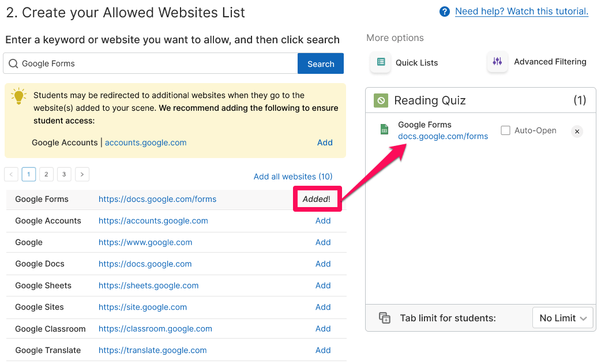616x364 pixels.
Task: Click the blue help question mark icon
Action: [x=444, y=12]
